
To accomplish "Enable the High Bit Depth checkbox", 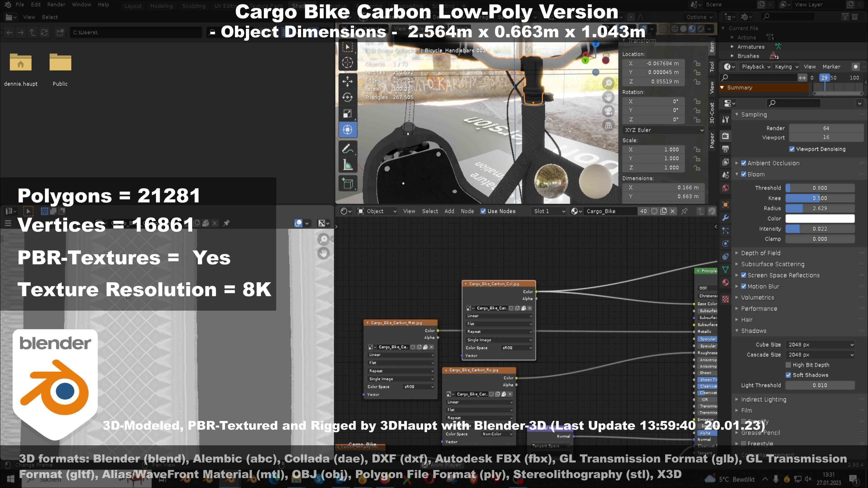I will coord(788,365).
